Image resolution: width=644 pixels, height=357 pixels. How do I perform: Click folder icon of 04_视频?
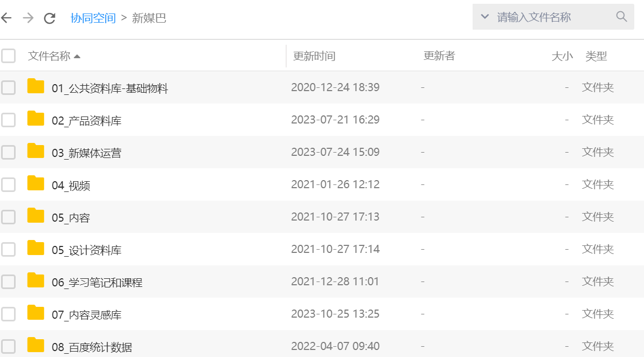point(36,184)
